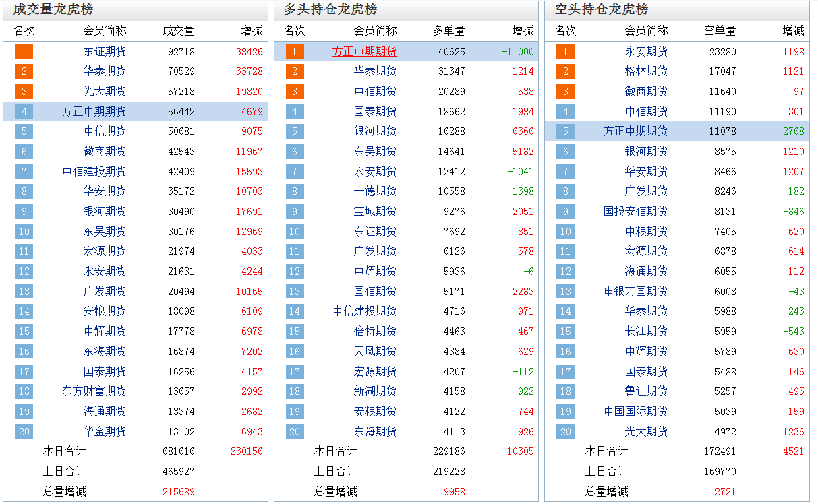Click the rank 4 badge on highlighted 方正中期期货 row

(x=24, y=111)
